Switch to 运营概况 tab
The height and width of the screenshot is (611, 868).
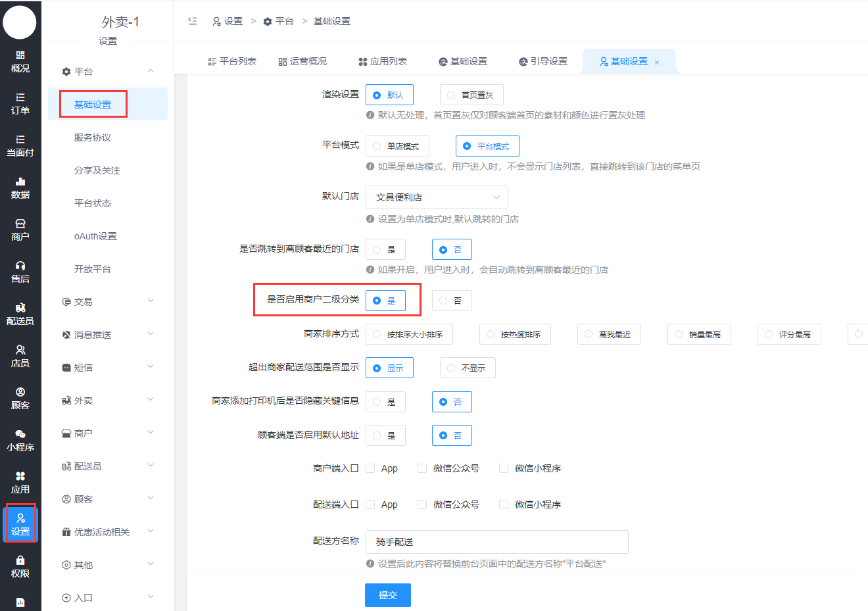click(x=302, y=61)
